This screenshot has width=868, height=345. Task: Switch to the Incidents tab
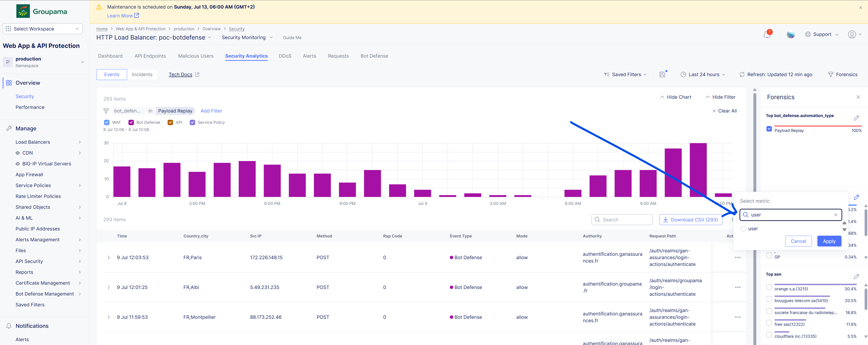pos(142,74)
